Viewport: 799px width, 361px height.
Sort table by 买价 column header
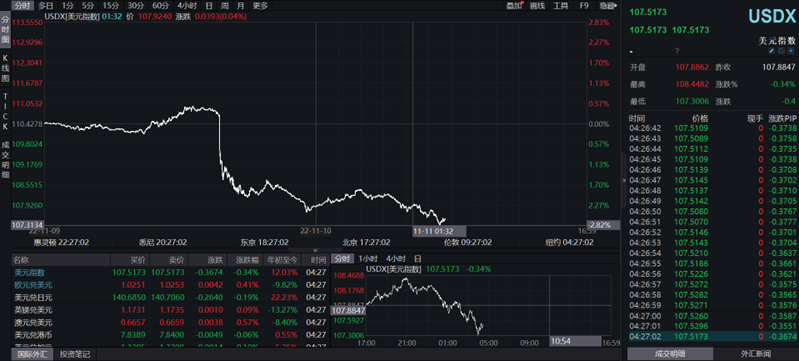tap(130, 260)
